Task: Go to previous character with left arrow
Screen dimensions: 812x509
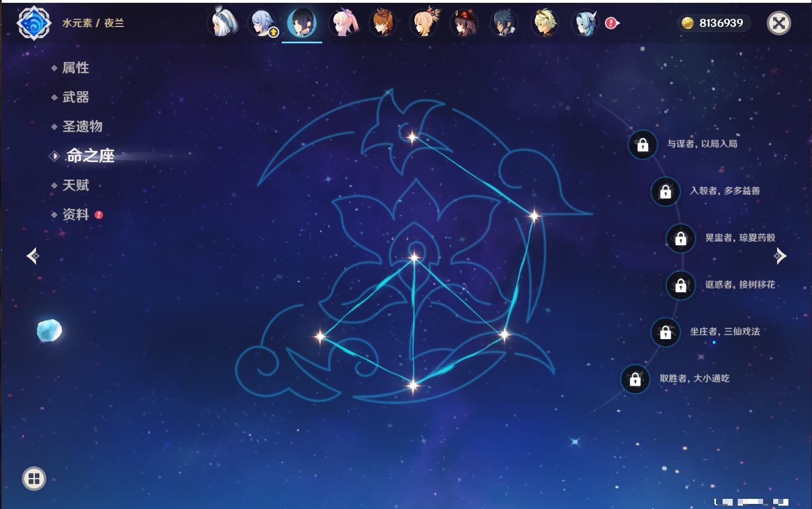Action: (x=33, y=256)
